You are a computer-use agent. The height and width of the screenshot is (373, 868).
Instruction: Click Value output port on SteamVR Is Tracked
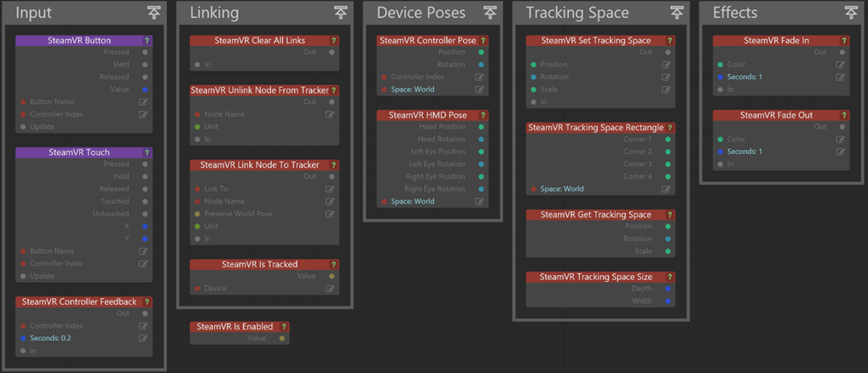point(332,276)
